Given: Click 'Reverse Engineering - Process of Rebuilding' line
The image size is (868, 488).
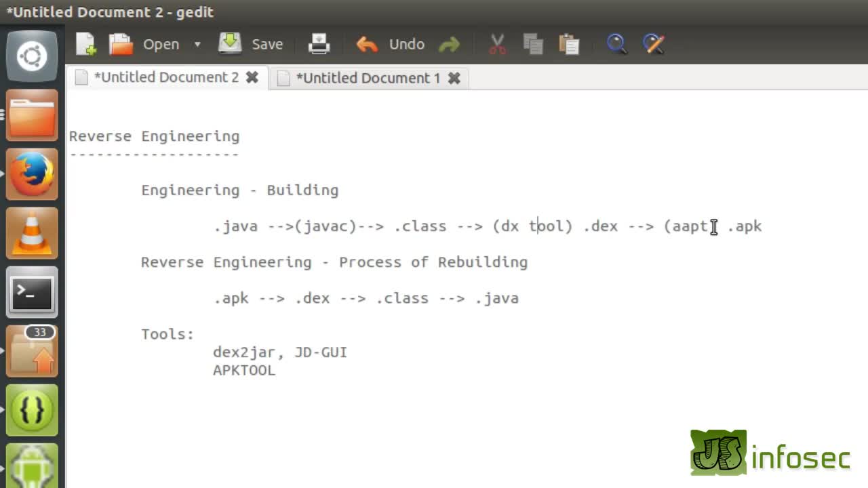Looking at the screenshot, I should [x=334, y=262].
